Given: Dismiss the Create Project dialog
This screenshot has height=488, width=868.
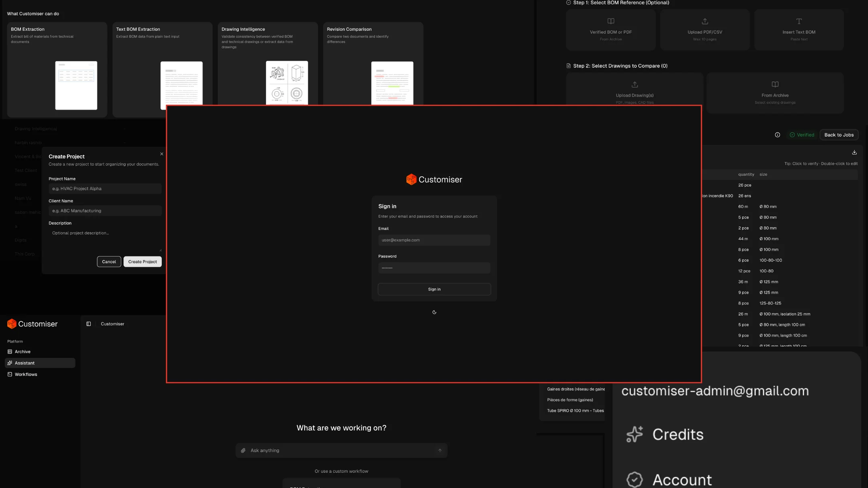Looking at the screenshot, I should (x=162, y=154).
